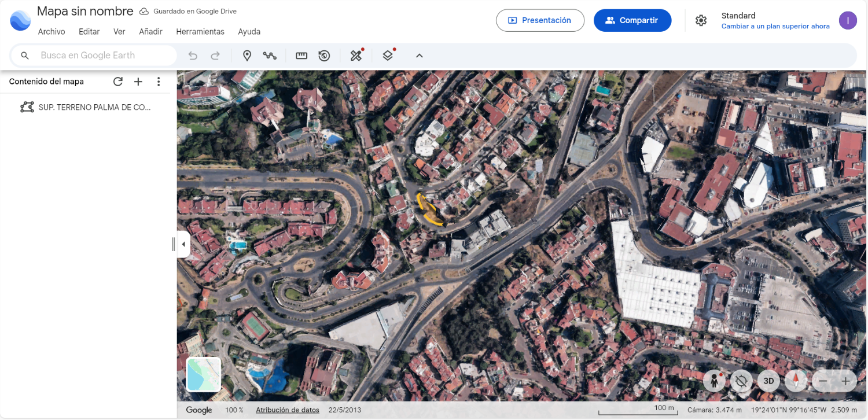Toggle the 3D view button

coord(768,381)
